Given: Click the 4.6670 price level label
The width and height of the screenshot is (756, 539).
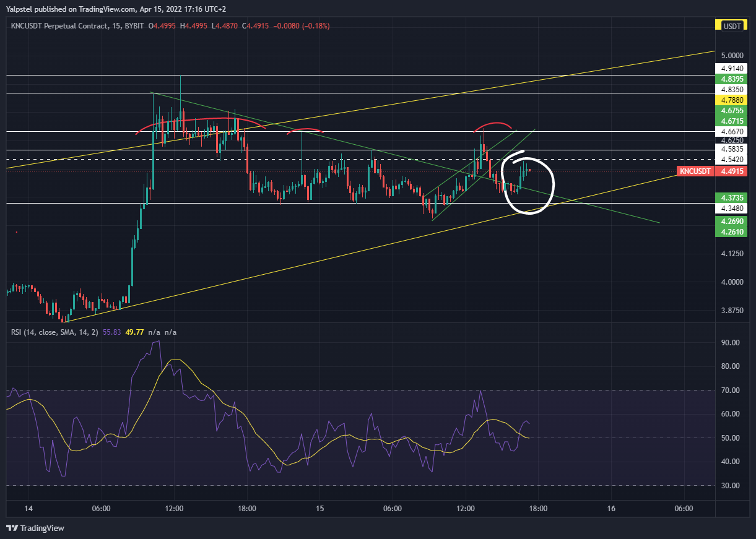Looking at the screenshot, I should click(732, 132).
